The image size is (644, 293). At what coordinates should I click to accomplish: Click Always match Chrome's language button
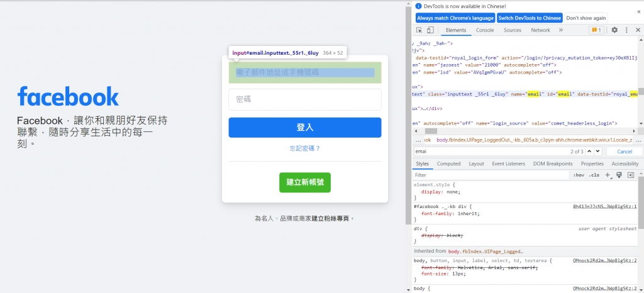click(455, 18)
